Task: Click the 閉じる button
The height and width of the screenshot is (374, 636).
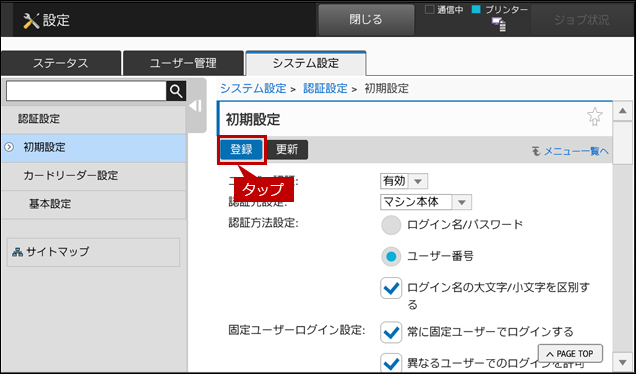Action: click(366, 20)
